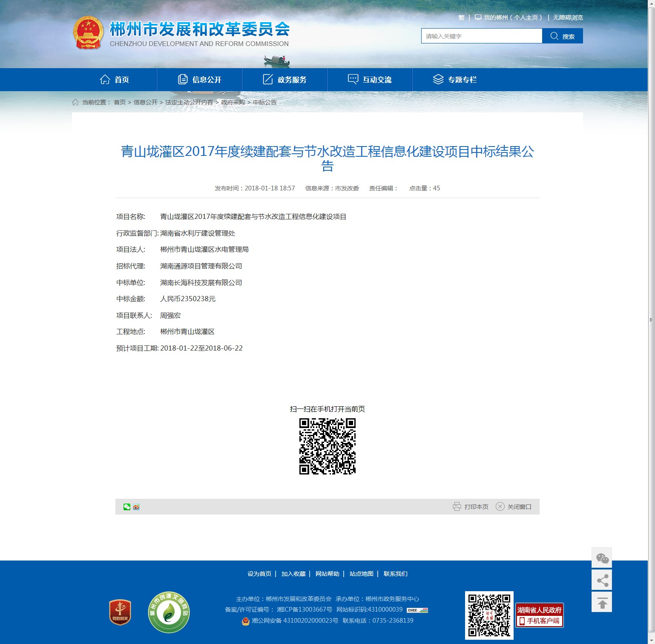Open the 信息公开 navigation menu item
The width and height of the screenshot is (655, 644).
coord(199,80)
